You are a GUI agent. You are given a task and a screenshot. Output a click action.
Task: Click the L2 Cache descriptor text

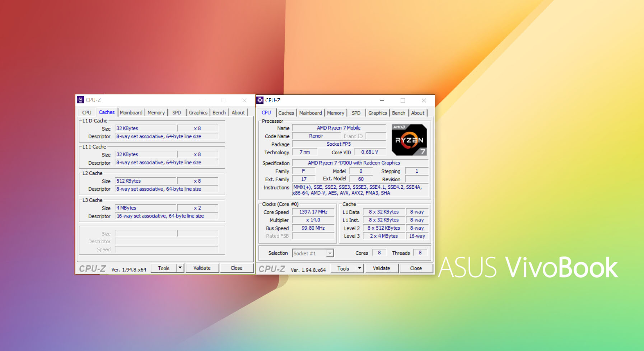point(166,189)
